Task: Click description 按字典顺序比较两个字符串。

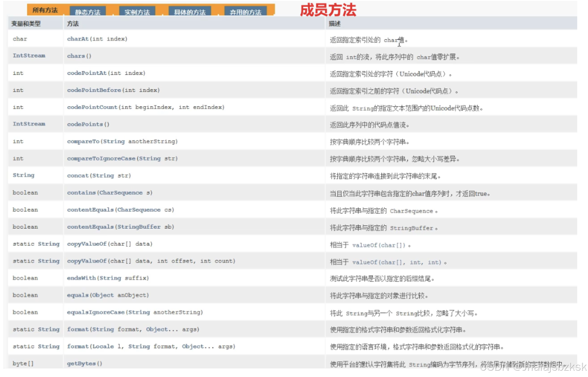Action: tap(369, 142)
